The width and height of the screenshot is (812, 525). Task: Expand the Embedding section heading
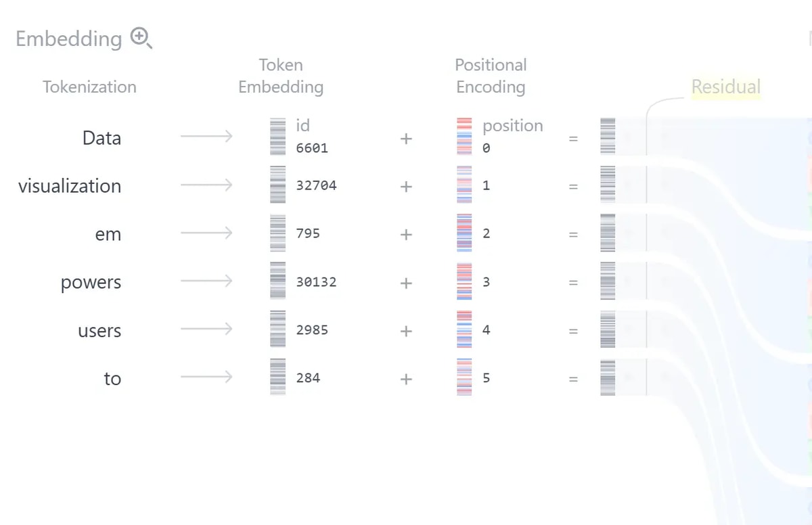(68, 39)
